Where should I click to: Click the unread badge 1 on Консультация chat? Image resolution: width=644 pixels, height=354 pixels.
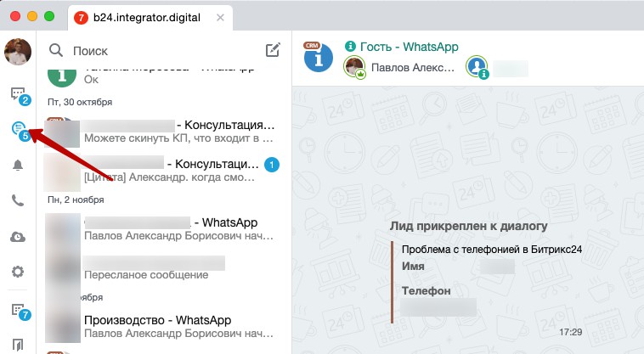tap(272, 165)
